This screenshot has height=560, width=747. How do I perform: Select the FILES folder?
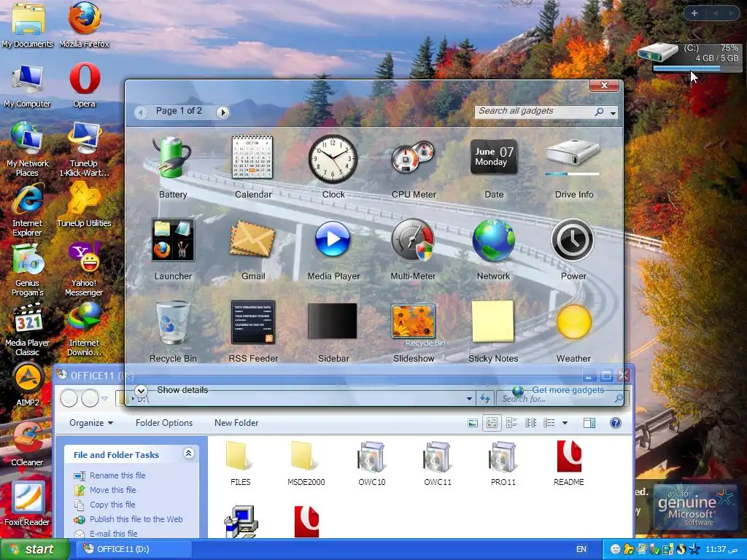tap(240, 464)
